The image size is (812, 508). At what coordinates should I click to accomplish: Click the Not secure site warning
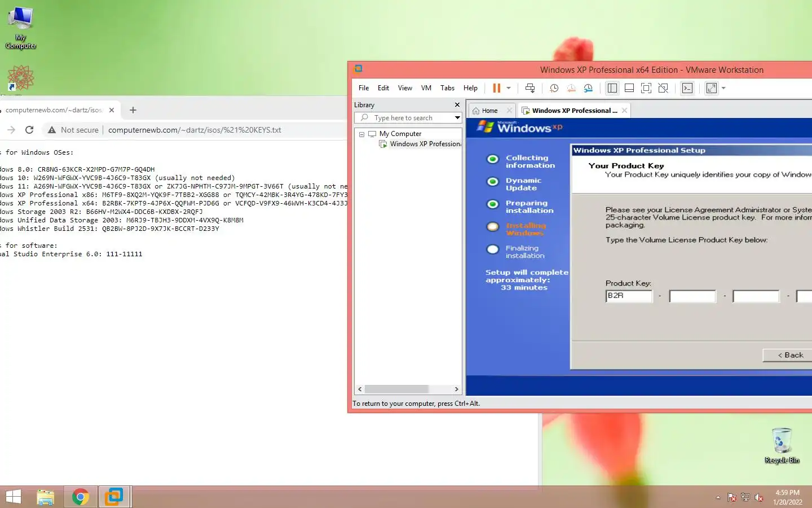[x=73, y=130]
